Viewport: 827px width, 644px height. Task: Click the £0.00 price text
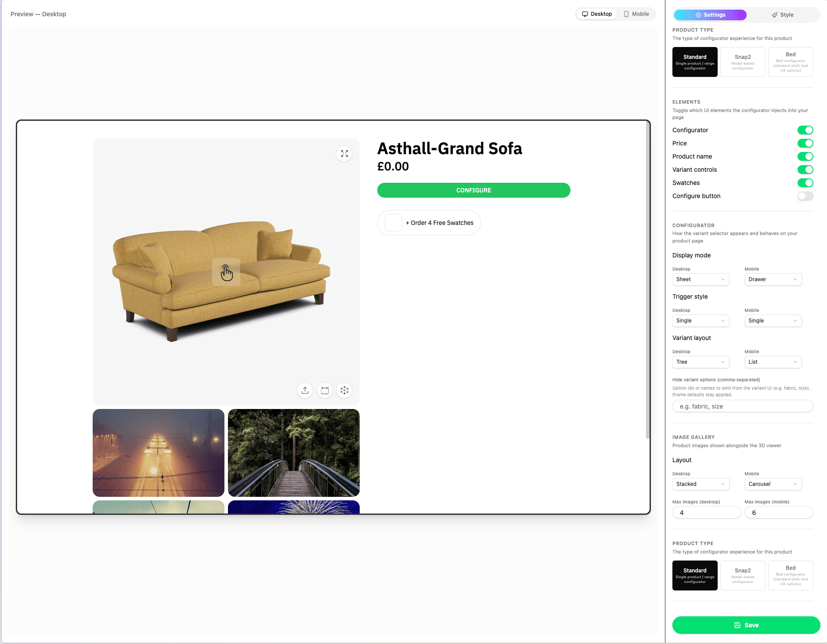[393, 166]
